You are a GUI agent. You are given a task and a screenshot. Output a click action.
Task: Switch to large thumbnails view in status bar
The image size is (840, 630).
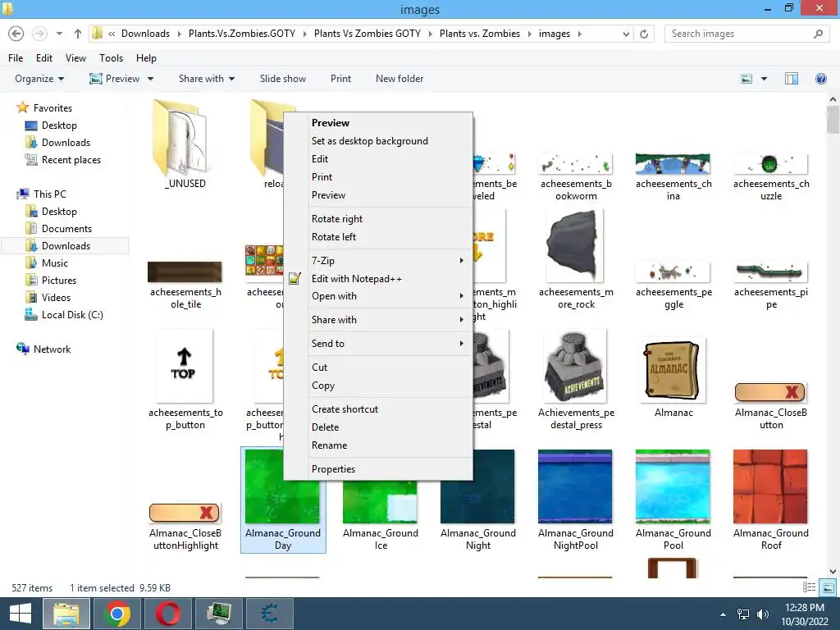[x=829, y=587]
